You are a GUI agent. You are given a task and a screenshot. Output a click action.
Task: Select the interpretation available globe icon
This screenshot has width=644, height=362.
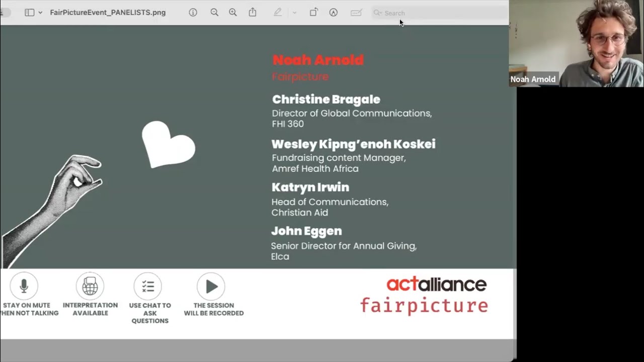click(x=90, y=286)
